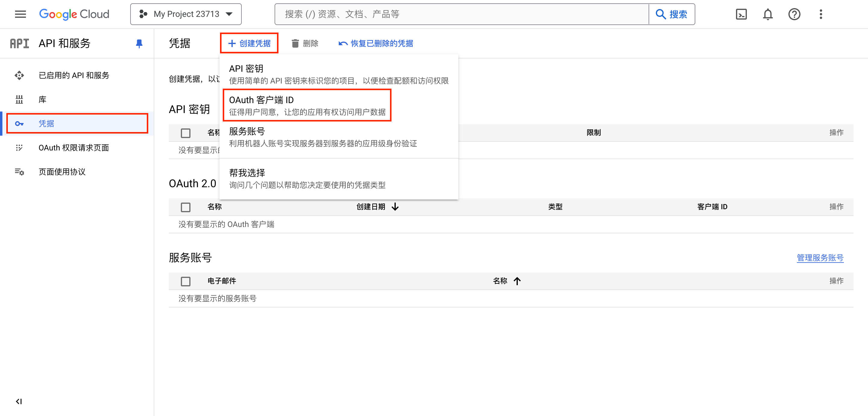Screen dimensions: 868x416
Task: Choose 服务账号 from the dropdown menu
Action: [339, 137]
